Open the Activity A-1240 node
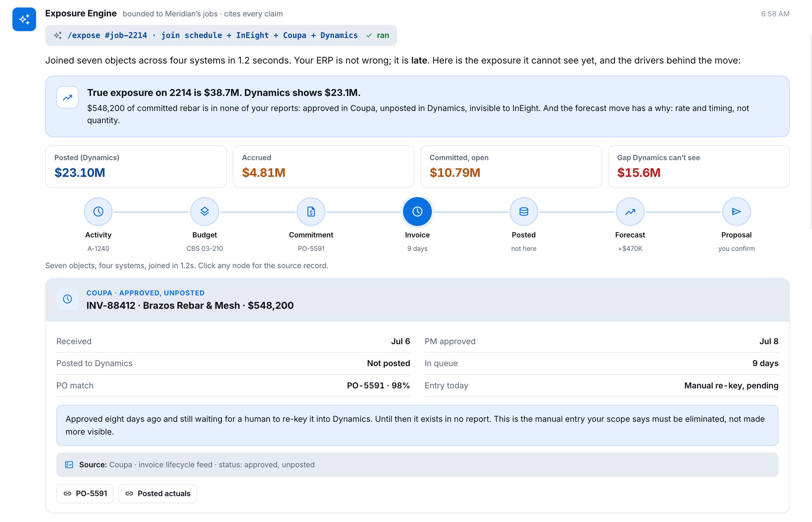 pyautogui.click(x=98, y=212)
